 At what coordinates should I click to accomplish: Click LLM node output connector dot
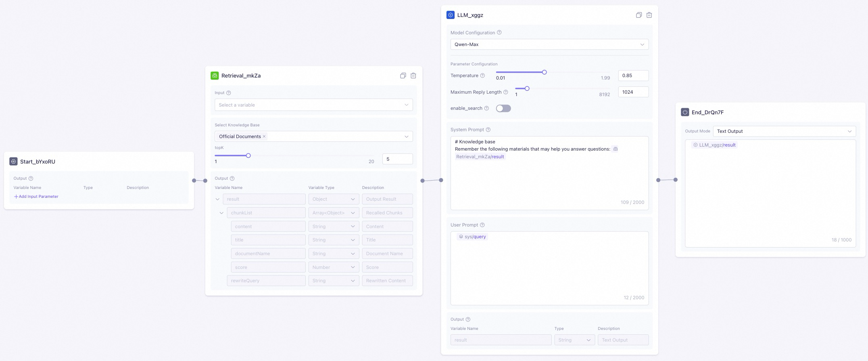tap(658, 180)
